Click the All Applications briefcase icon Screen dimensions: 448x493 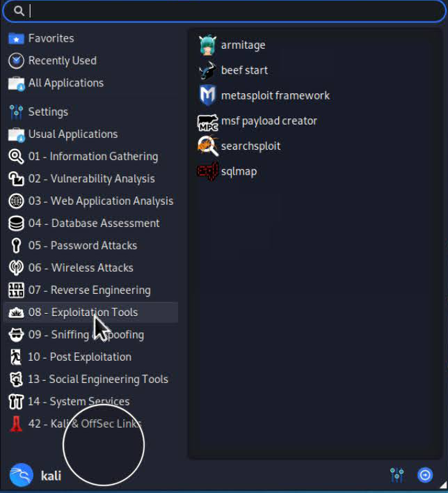click(16, 84)
